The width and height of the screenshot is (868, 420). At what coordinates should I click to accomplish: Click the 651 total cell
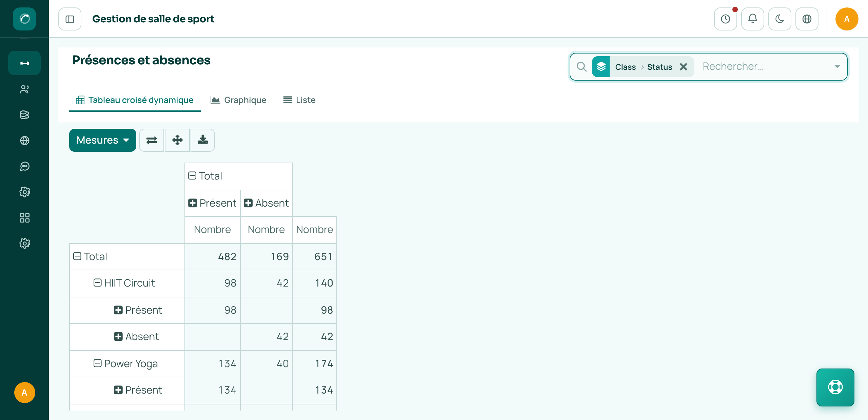click(x=315, y=257)
